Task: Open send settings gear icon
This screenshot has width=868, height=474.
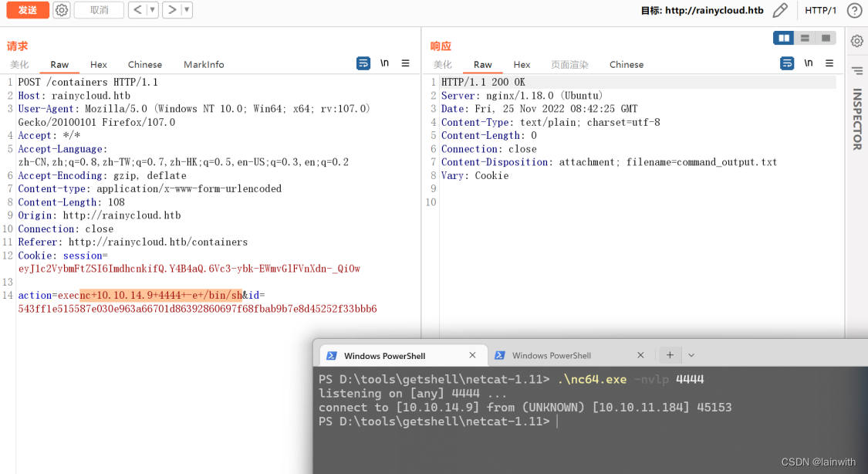Action: (62, 10)
